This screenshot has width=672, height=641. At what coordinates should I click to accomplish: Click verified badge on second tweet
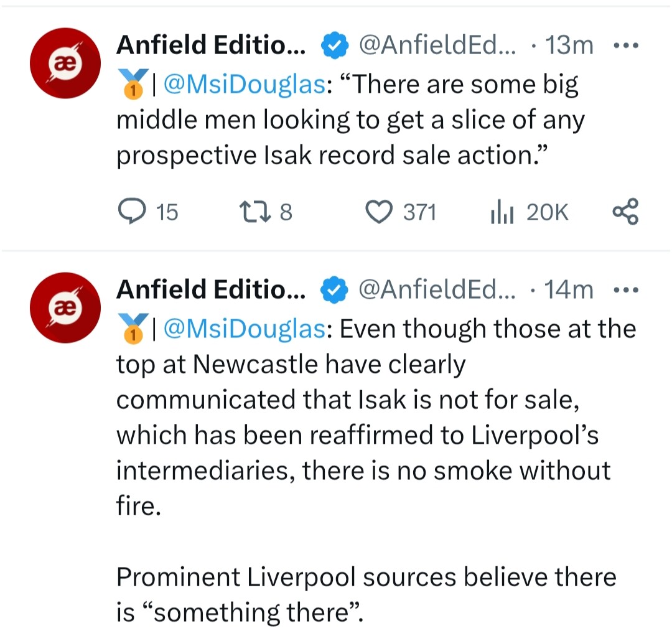[x=333, y=289]
